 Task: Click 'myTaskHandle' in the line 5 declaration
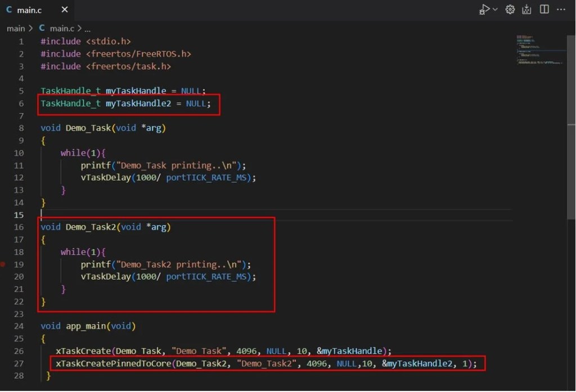pyautogui.click(x=136, y=91)
